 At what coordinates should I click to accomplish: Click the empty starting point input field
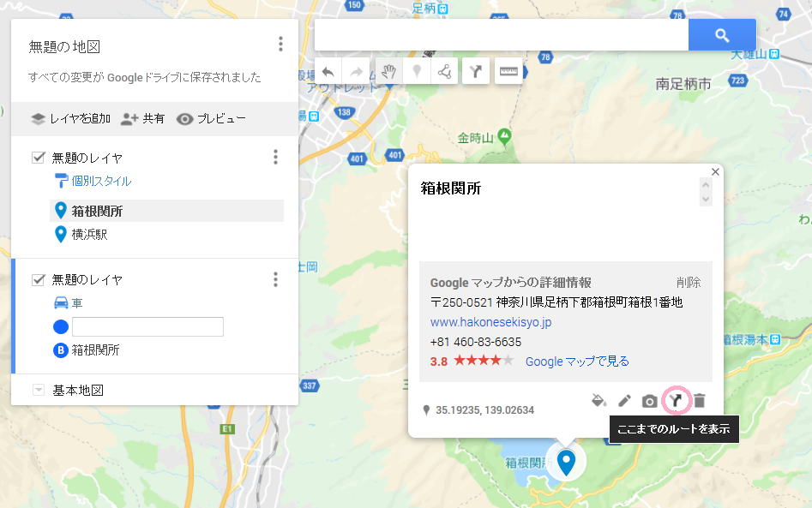click(x=147, y=327)
